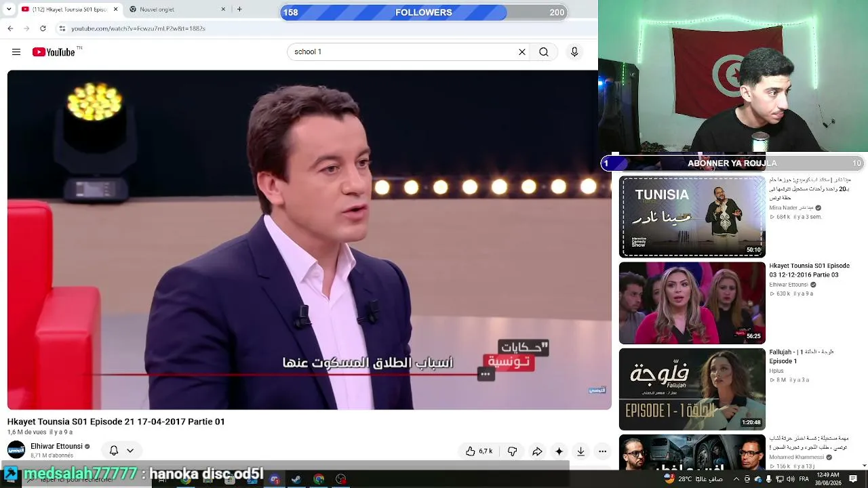Open the Fallujah Episode 1 video title

click(801, 357)
